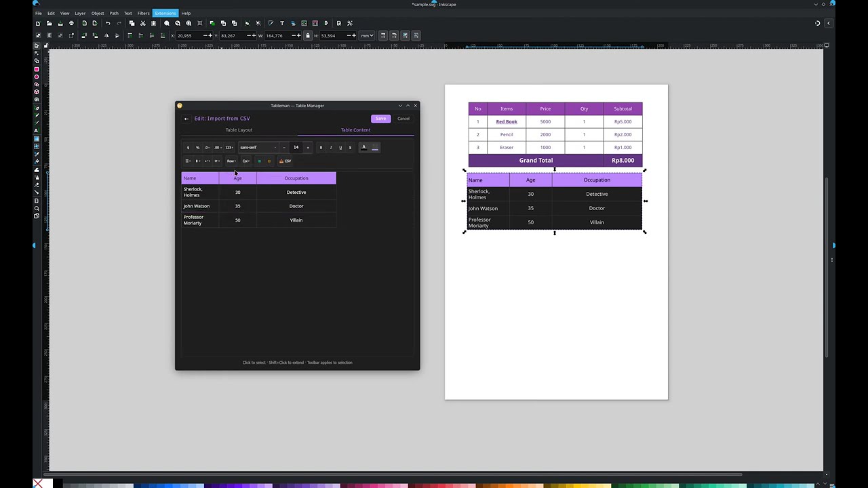Click the back arrow in Tableman
Screen dimensions: 868x488
coord(186,119)
